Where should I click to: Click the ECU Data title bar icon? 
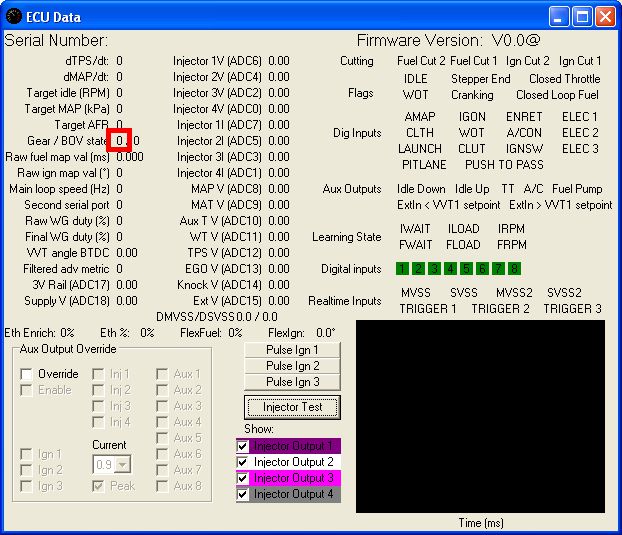pyautogui.click(x=14, y=16)
